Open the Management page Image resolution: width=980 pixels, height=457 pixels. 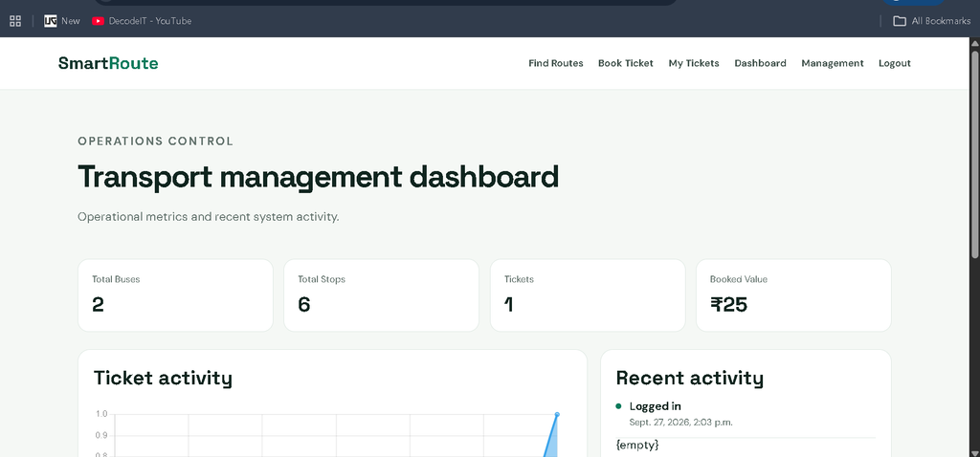(833, 63)
